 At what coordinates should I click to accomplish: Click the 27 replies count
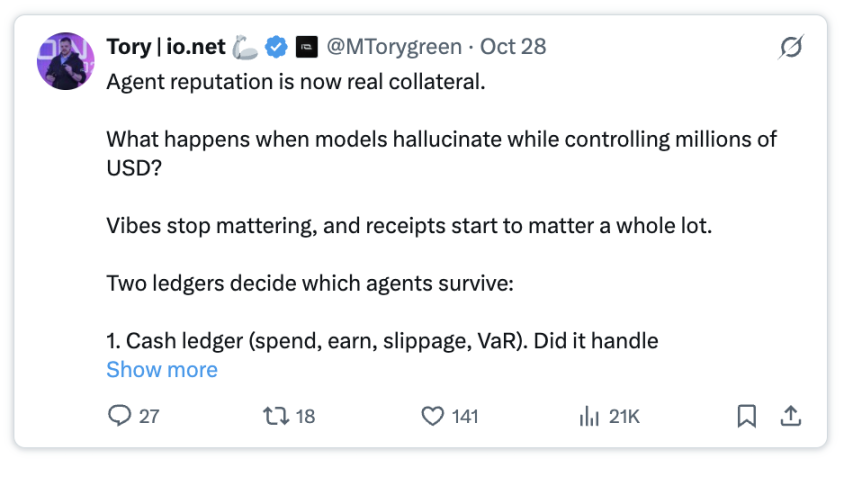[149, 417]
